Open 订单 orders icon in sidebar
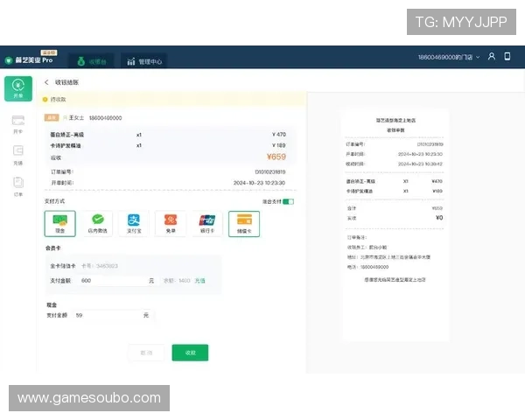Viewport: 525px width, 420px height. coord(18,186)
